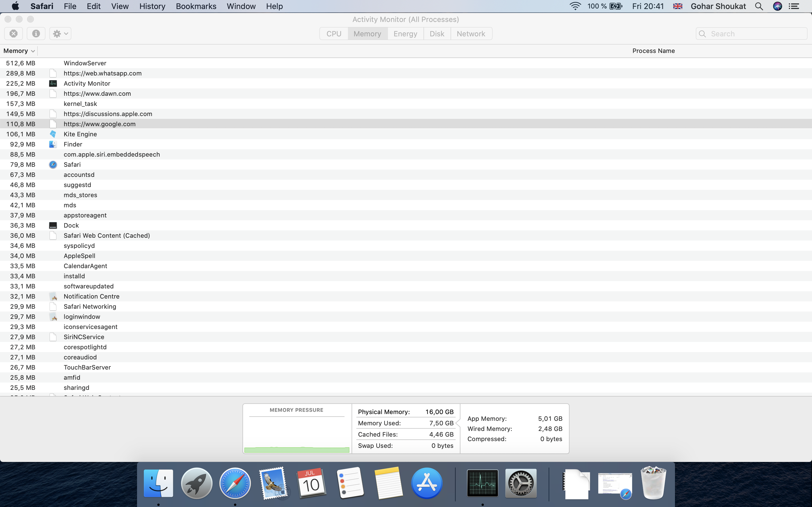Click the Launchpad rocket icon in Dock

point(197,483)
